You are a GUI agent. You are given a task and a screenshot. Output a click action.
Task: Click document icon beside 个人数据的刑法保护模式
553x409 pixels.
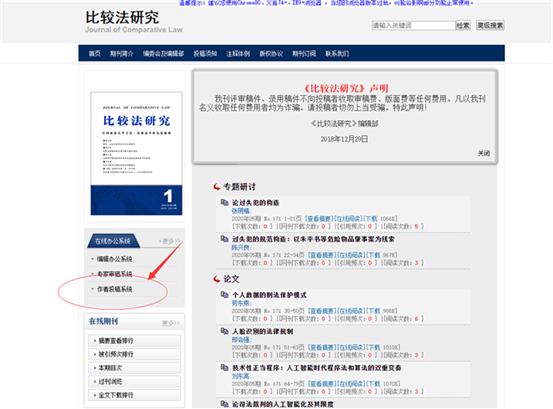click(x=224, y=294)
